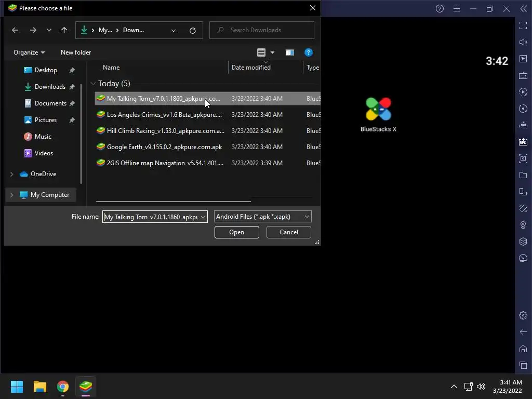
Task: Expand the OneDrive tree node
Action: [x=12, y=174]
